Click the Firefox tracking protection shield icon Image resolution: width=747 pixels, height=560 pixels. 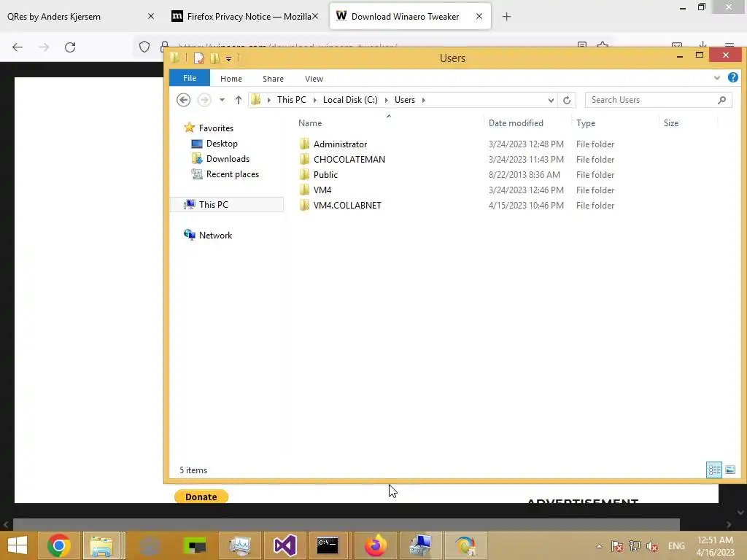[144, 47]
